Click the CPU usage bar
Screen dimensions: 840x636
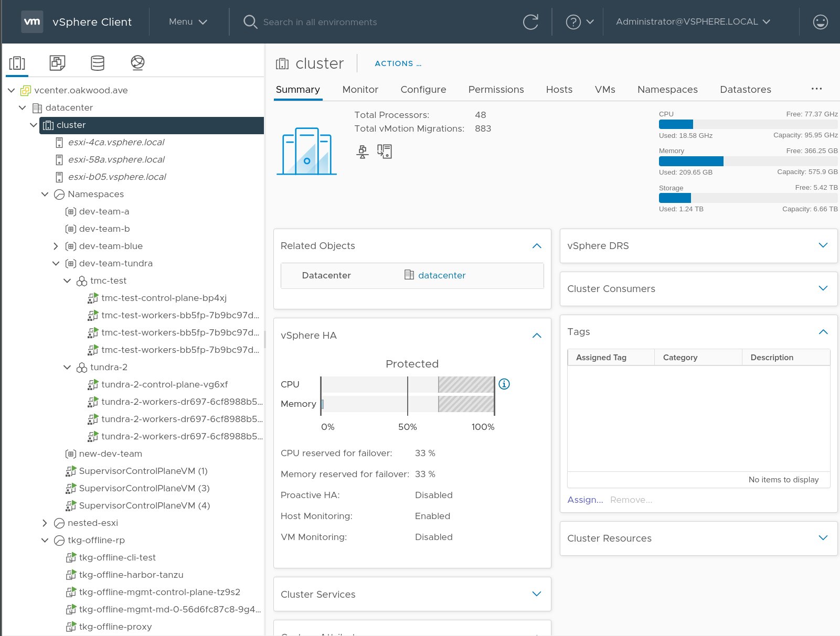point(748,124)
